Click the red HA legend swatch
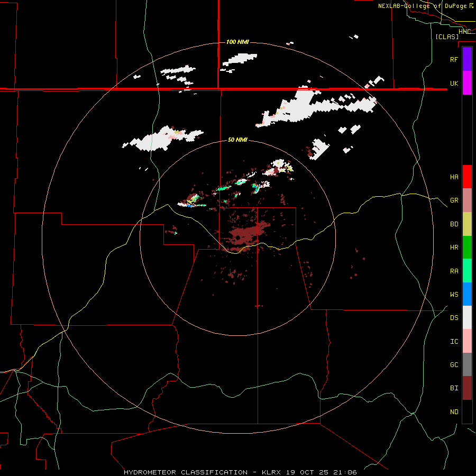 (467, 177)
